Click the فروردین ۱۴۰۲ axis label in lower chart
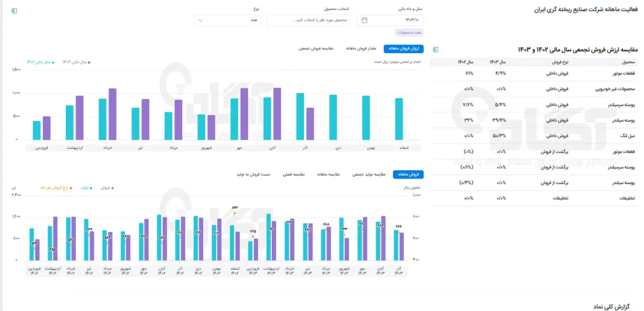 [34, 270]
